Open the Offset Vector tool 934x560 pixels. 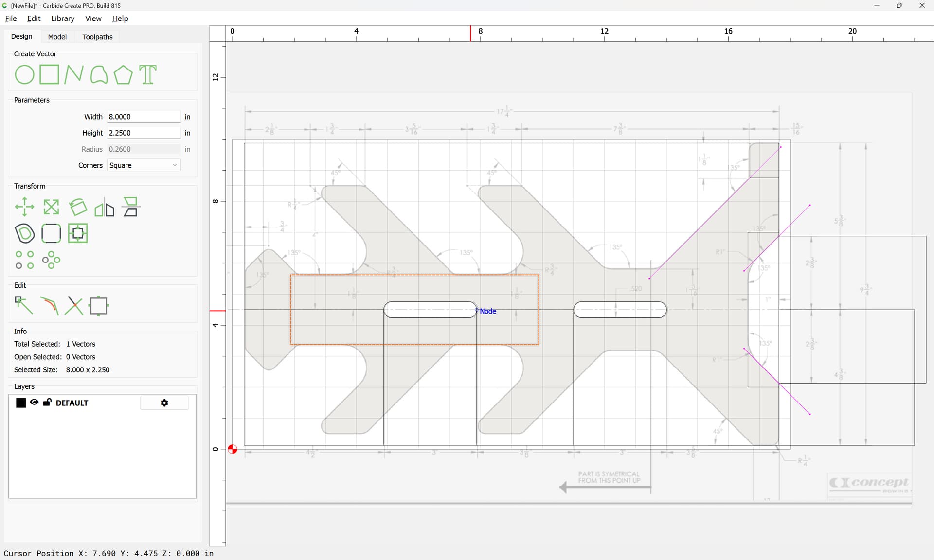[24, 233]
